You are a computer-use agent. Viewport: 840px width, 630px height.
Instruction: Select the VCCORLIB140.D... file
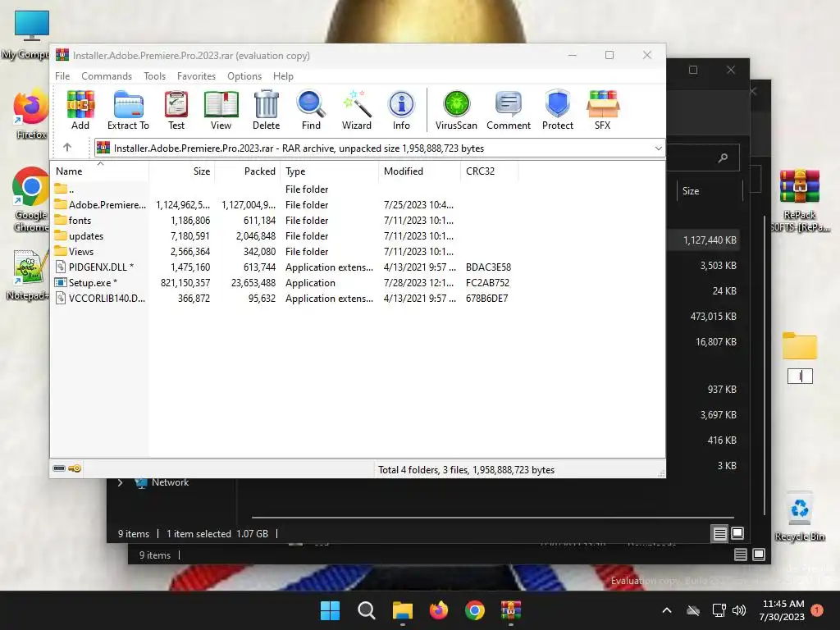(284, 298)
